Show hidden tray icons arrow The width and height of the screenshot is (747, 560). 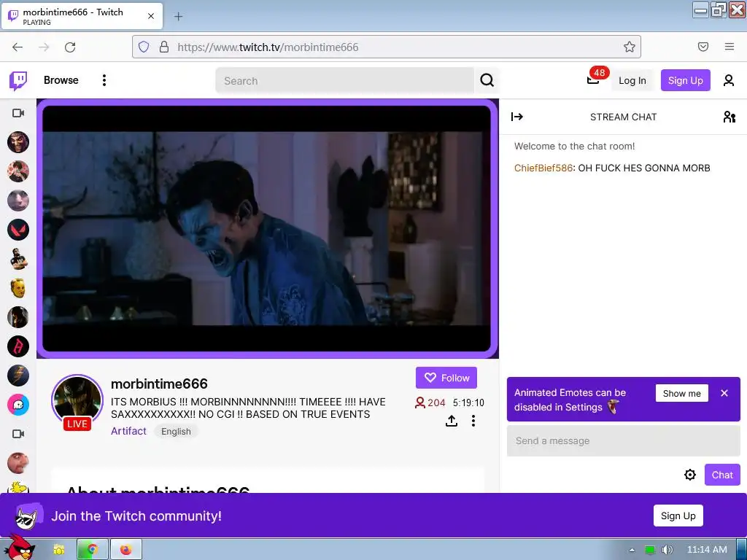(x=632, y=550)
